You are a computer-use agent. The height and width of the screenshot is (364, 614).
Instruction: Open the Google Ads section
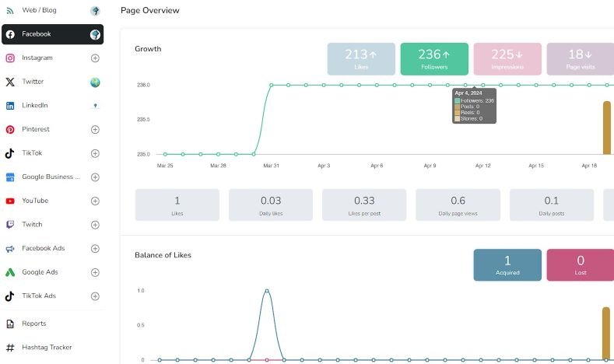(52, 272)
